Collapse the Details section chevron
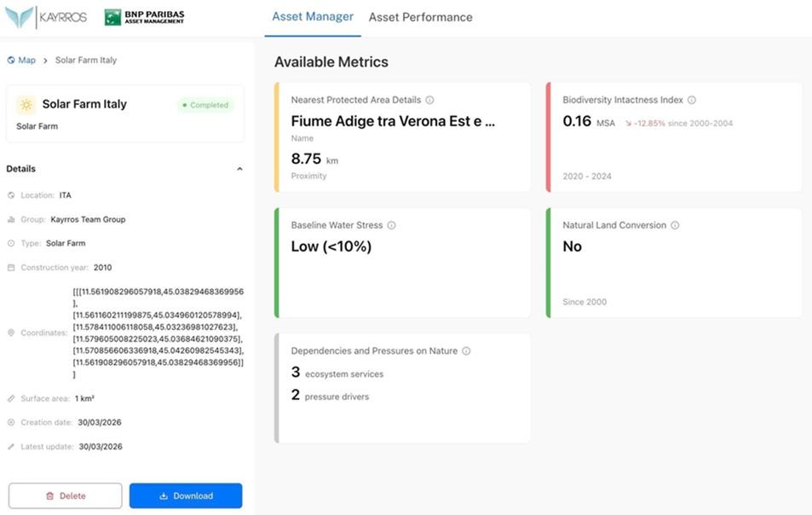Viewport: 812px width, 515px height. pyautogui.click(x=239, y=169)
